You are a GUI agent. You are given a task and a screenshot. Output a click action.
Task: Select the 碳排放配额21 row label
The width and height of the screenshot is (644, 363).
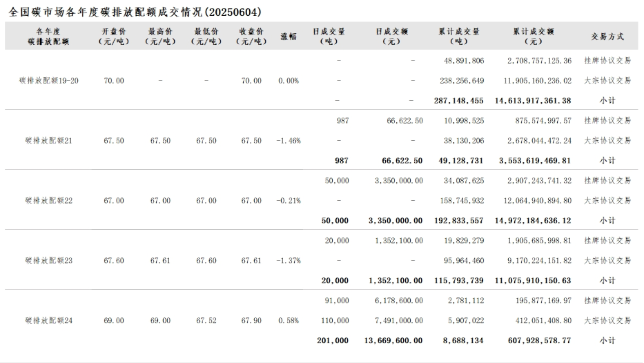(x=48, y=140)
